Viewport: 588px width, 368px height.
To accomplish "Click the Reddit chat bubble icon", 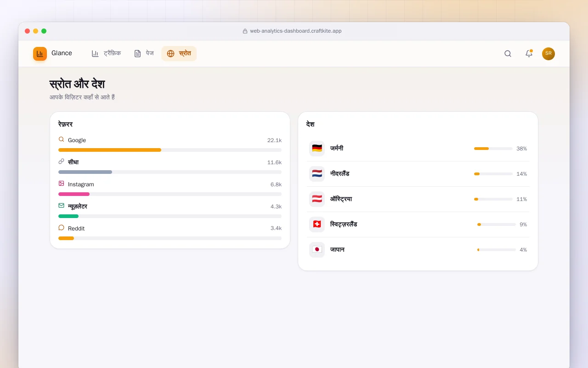I will [x=61, y=228].
